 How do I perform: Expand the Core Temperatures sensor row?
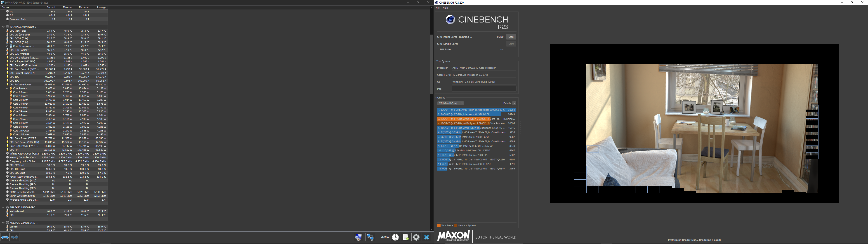(7, 46)
